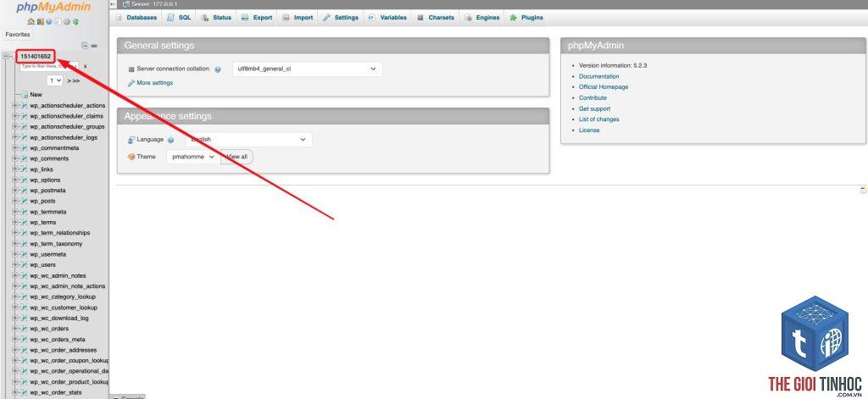Open the Charsets tab
The width and height of the screenshot is (868, 399).
(436, 18)
